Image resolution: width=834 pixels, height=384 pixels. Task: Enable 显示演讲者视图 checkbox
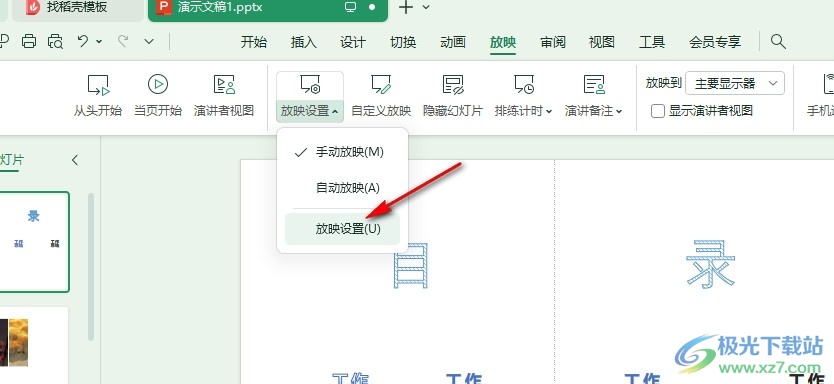[x=658, y=111]
